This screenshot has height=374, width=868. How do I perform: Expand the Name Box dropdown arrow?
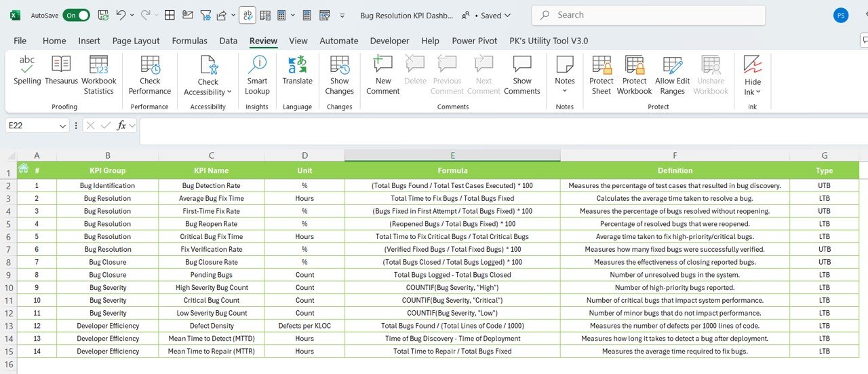(x=63, y=126)
